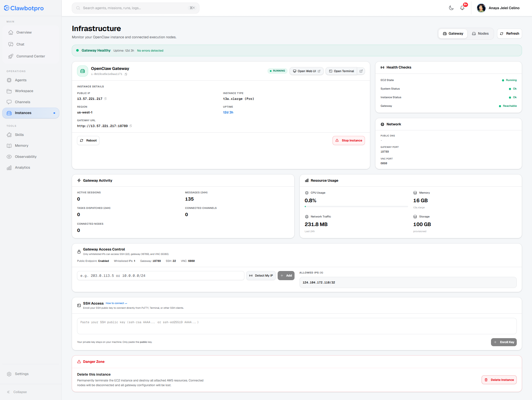Open the Skills puzzle icon
The image size is (532, 400).
point(9,135)
